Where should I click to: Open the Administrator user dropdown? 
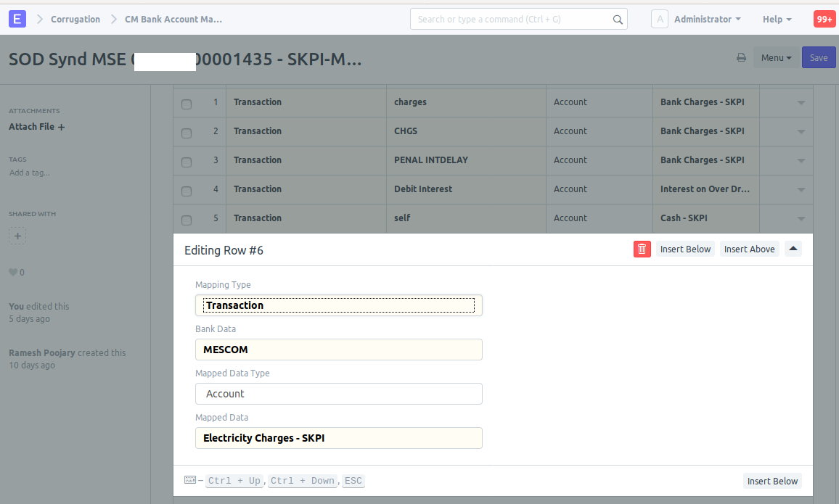coord(707,20)
